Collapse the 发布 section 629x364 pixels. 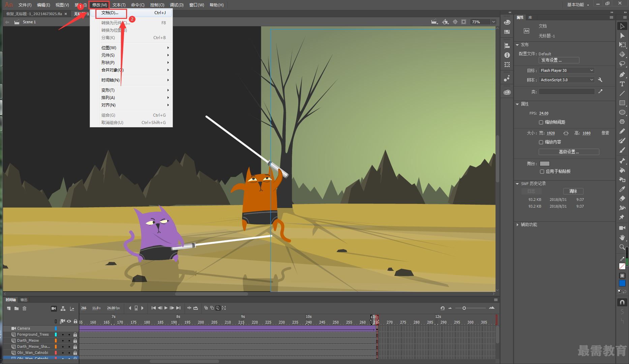(x=517, y=45)
